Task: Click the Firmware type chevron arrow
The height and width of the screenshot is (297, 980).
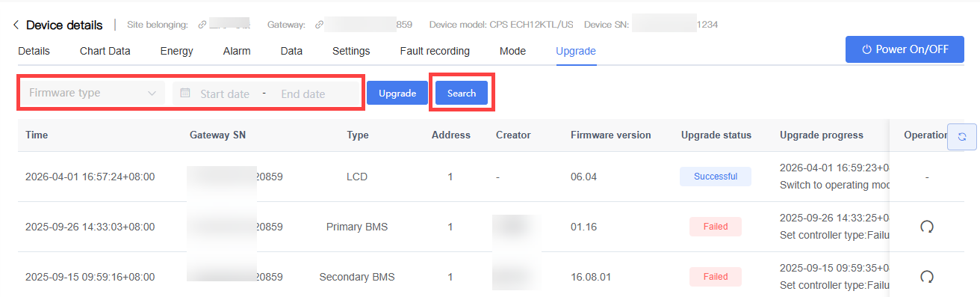Action: (x=152, y=94)
